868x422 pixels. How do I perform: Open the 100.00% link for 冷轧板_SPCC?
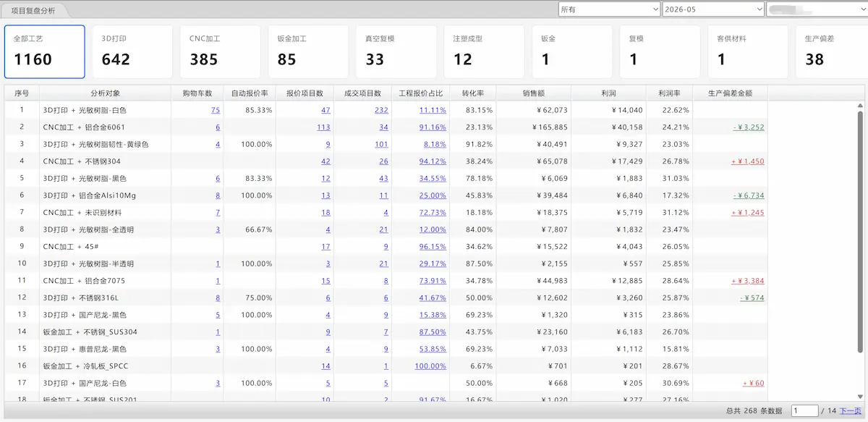click(x=430, y=366)
